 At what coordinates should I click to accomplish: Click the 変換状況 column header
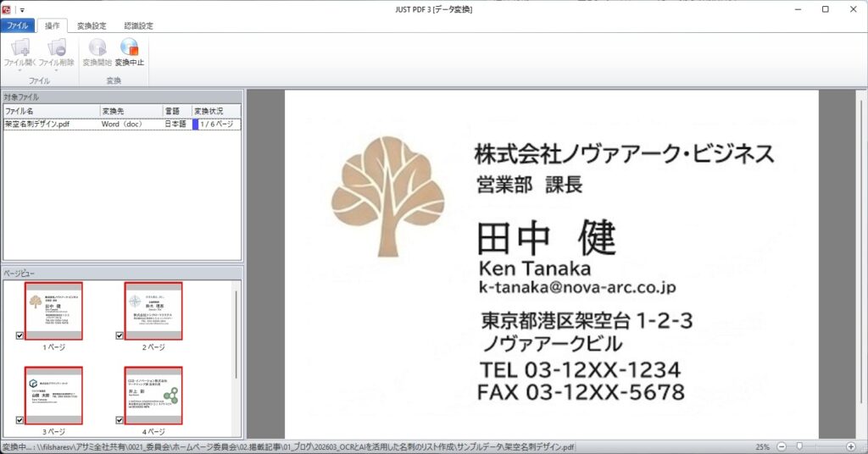(x=216, y=111)
